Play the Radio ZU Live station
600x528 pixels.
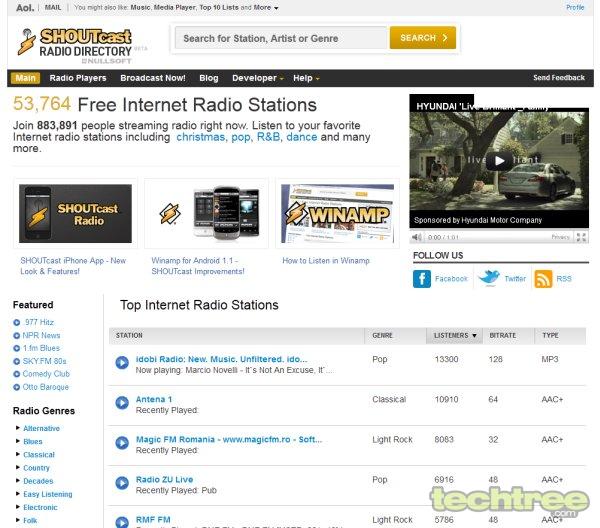[122, 483]
